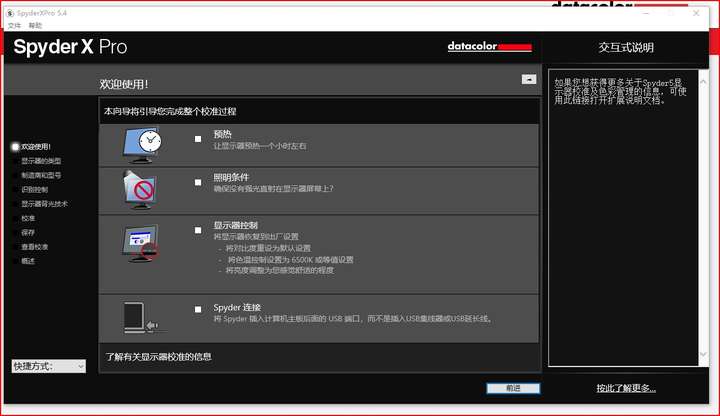The height and width of the screenshot is (416, 720).
Task: Click the Spyder 连接 heading text
Action: tap(237, 307)
